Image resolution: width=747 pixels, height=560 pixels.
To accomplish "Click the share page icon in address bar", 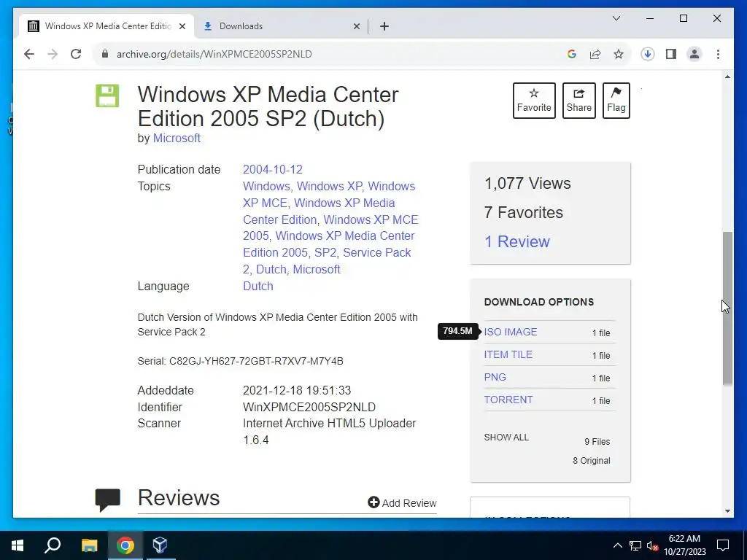I will coord(595,54).
